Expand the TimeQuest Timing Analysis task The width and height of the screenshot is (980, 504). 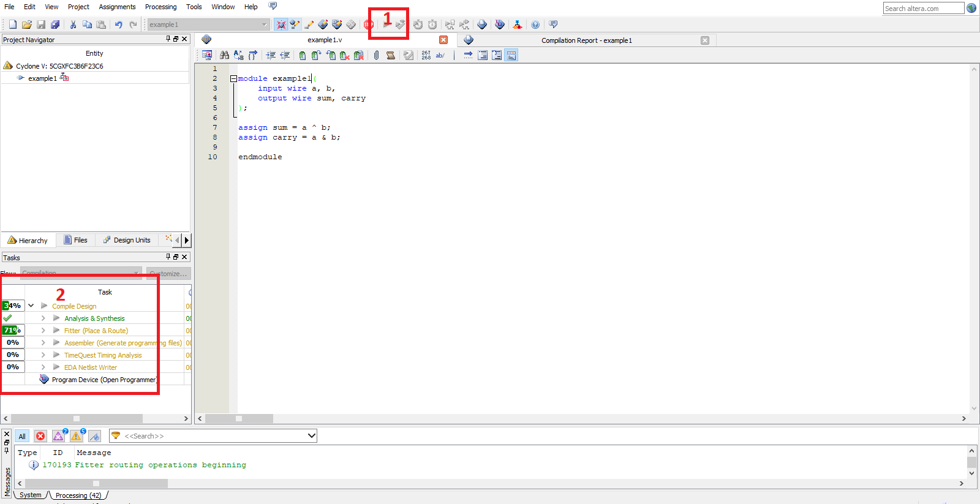pos(43,355)
